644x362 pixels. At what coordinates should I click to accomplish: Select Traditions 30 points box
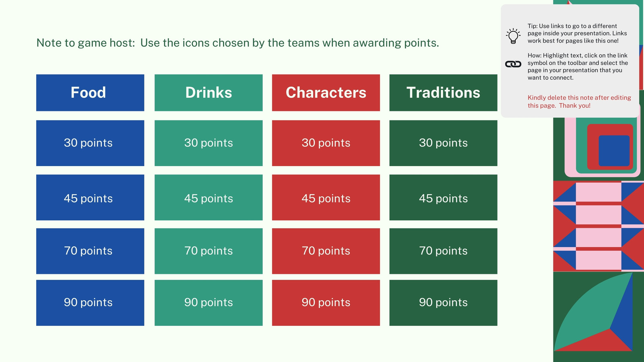click(x=443, y=143)
